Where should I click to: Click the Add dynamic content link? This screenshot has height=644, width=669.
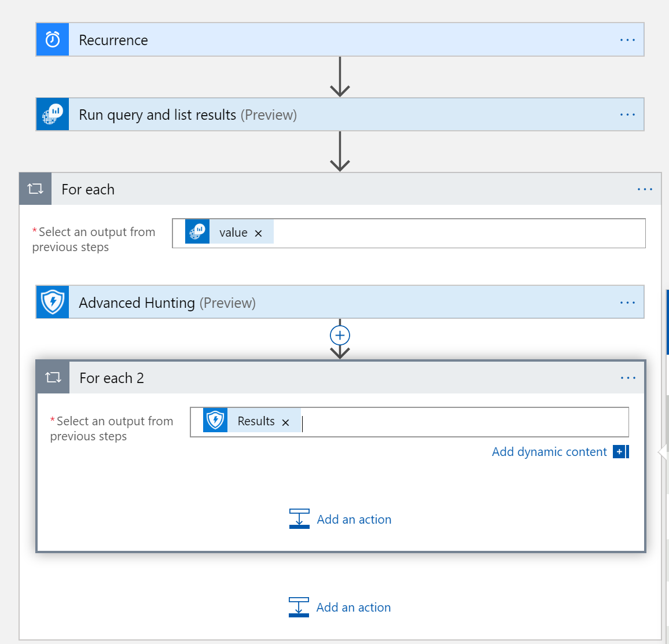coord(549,451)
